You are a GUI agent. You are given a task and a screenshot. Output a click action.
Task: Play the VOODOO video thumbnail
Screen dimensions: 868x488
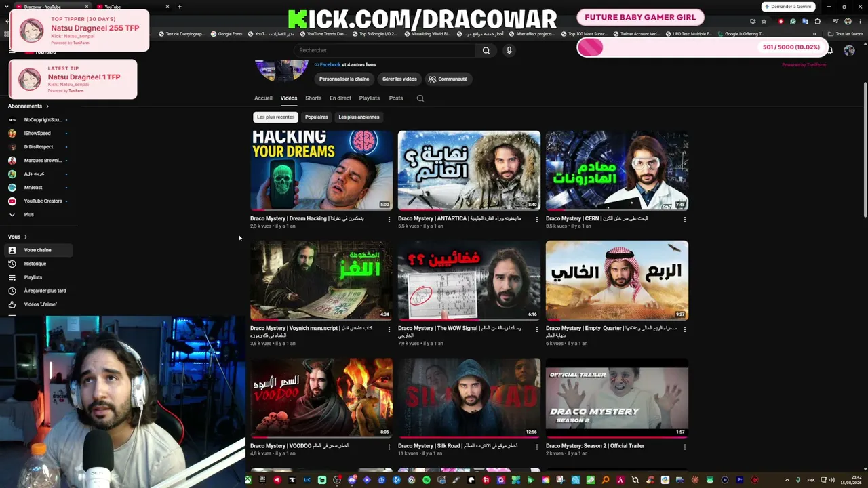point(321,398)
